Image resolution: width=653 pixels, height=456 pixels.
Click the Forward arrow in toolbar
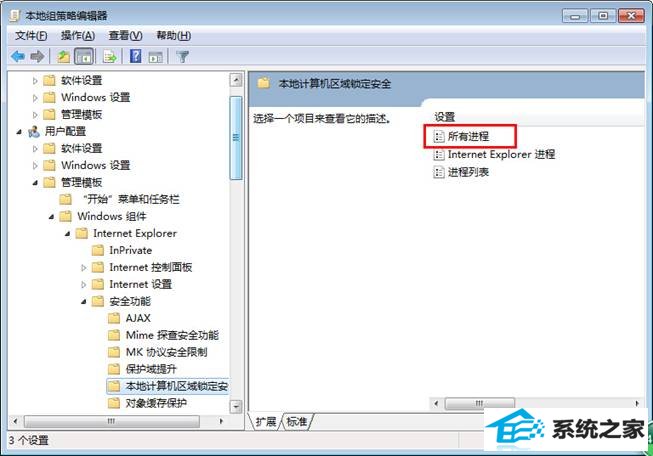[x=37, y=56]
